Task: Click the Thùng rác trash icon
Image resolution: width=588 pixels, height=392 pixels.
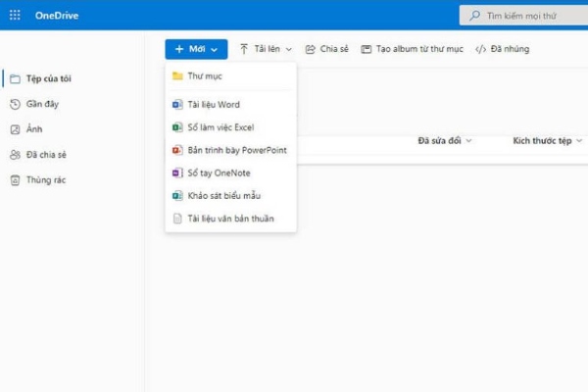Action: [15, 180]
